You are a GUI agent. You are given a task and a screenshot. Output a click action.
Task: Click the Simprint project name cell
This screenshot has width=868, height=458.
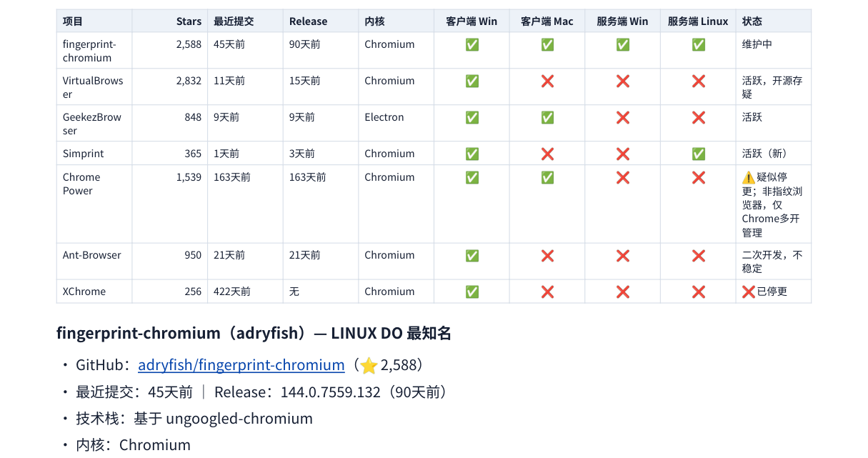[94, 154]
